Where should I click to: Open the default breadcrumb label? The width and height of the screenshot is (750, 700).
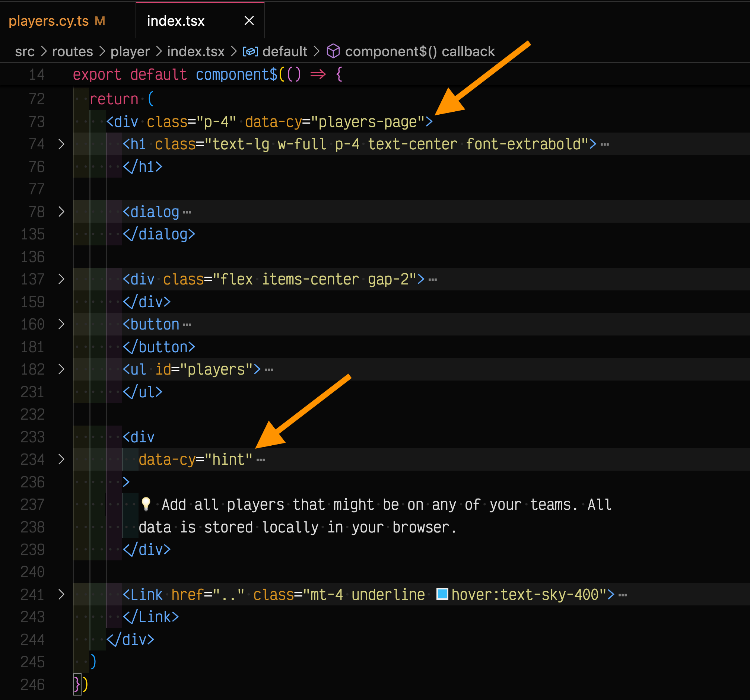coord(285,51)
